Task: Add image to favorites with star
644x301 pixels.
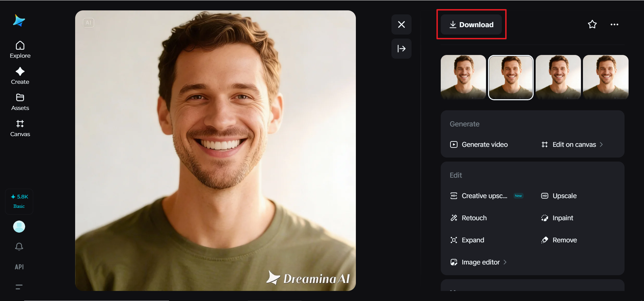Action: click(592, 24)
